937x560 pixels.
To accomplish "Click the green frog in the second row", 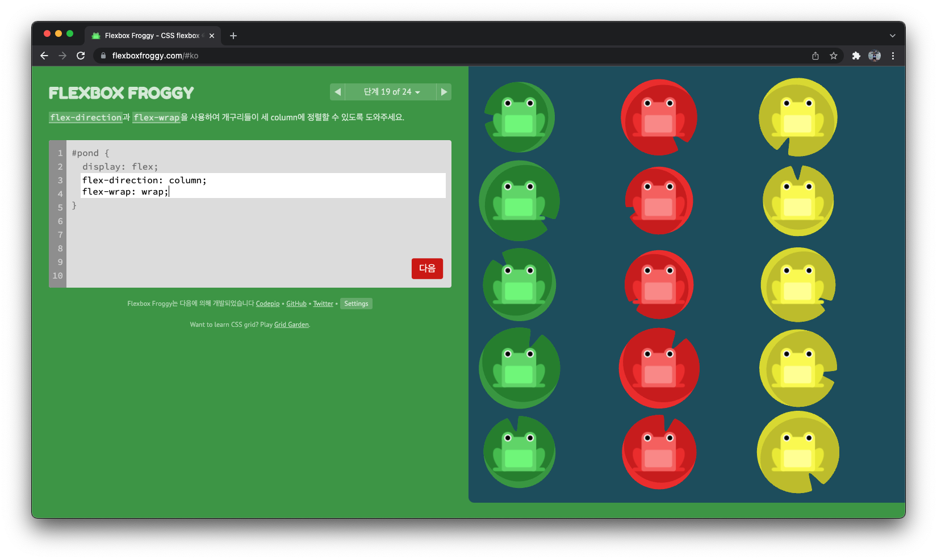I will [519, 201].
